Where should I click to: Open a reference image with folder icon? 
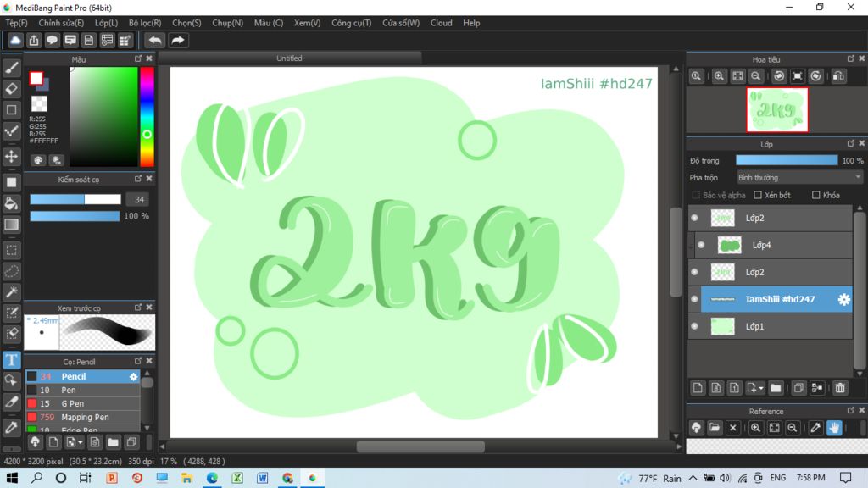click(x=715, y=428)
